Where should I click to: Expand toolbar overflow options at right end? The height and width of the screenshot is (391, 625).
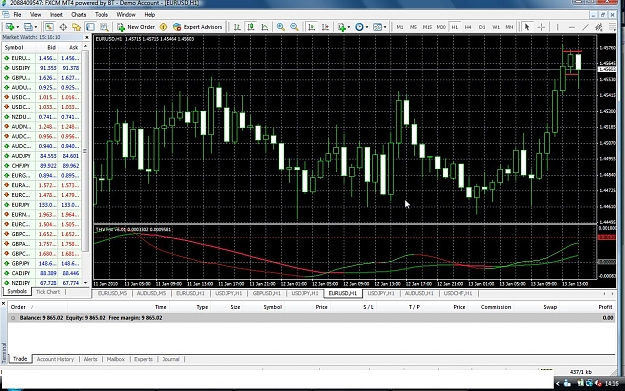click(x=613, y=27)
